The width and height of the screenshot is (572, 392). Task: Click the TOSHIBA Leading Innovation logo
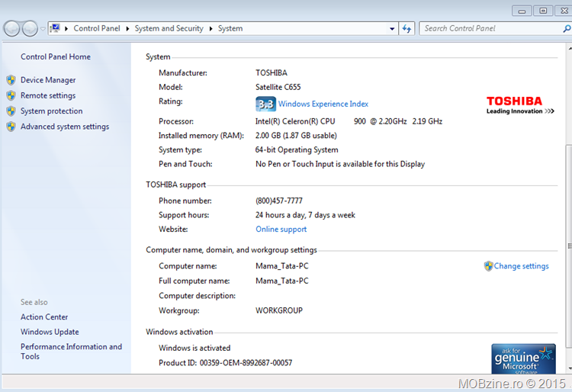pos(520,105)
